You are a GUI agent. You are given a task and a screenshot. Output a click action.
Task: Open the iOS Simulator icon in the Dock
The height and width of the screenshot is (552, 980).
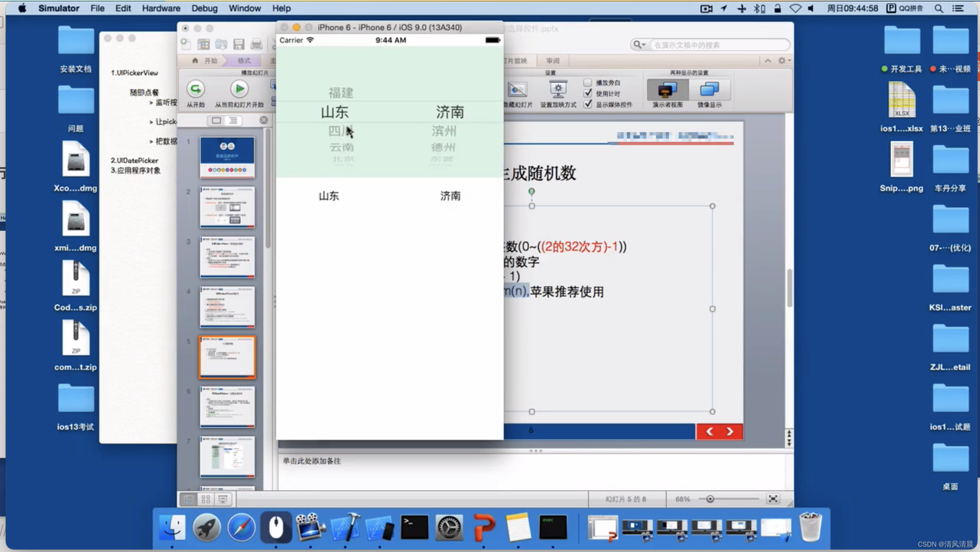pyautogui.click(x=379, y=528)
